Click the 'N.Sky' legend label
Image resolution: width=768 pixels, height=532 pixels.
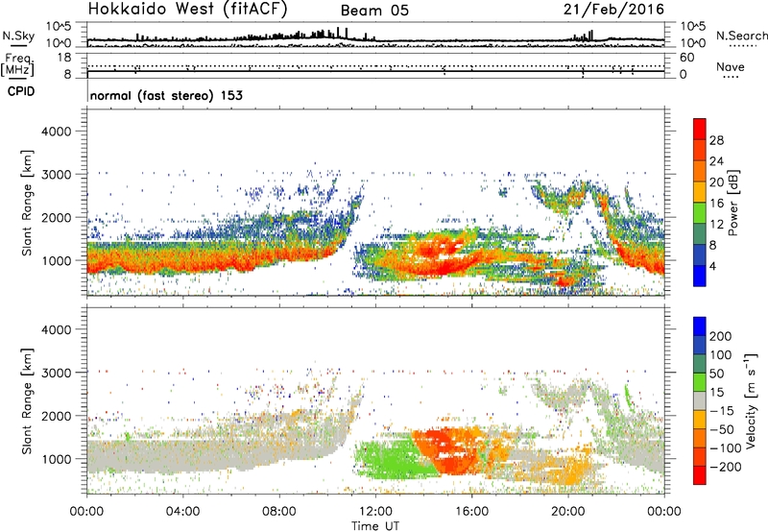(x=18, y=36)
